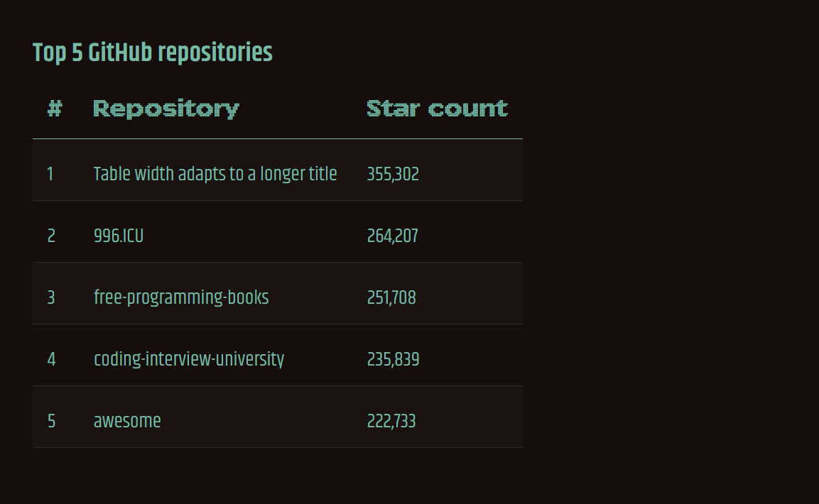Image resolution: width=819 pixels, height=504 pixels.
Task: Click the 355,302 star count
Action: [393, 174]
